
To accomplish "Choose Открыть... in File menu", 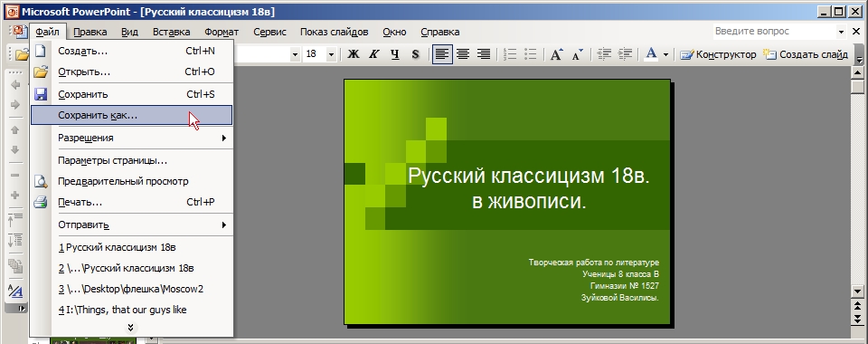I will point(132,72).
